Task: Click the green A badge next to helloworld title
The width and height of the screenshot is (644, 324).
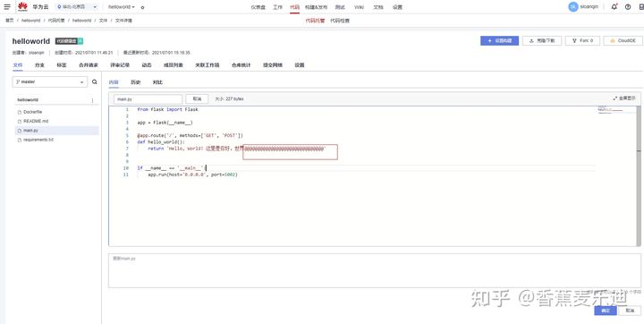Action: tap(80, 41)
